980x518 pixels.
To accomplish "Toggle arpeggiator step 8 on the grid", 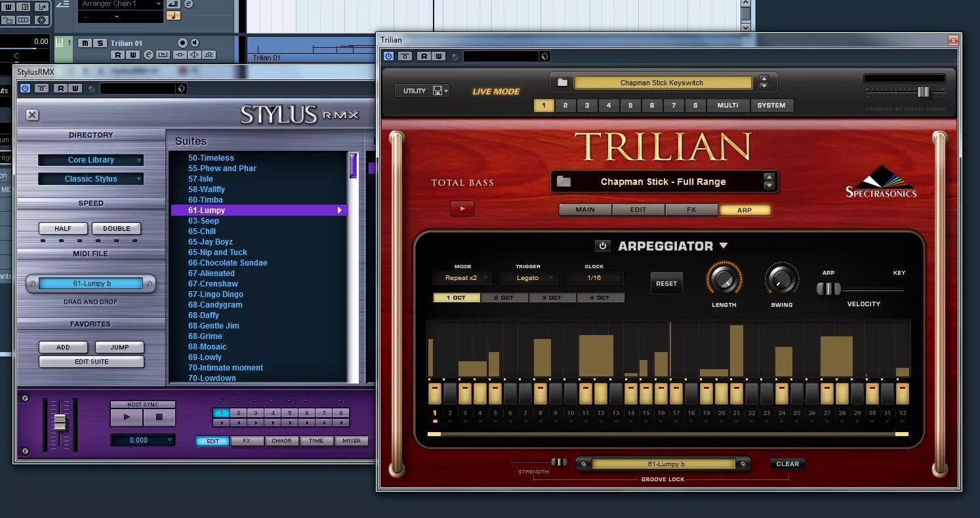I will click(540, 393).
